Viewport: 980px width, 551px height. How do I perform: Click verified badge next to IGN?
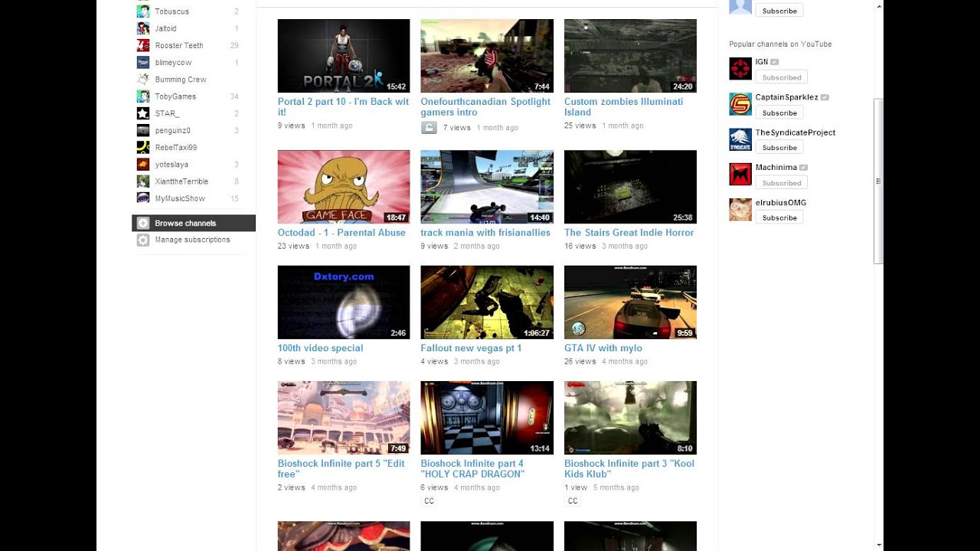point(775,62)
